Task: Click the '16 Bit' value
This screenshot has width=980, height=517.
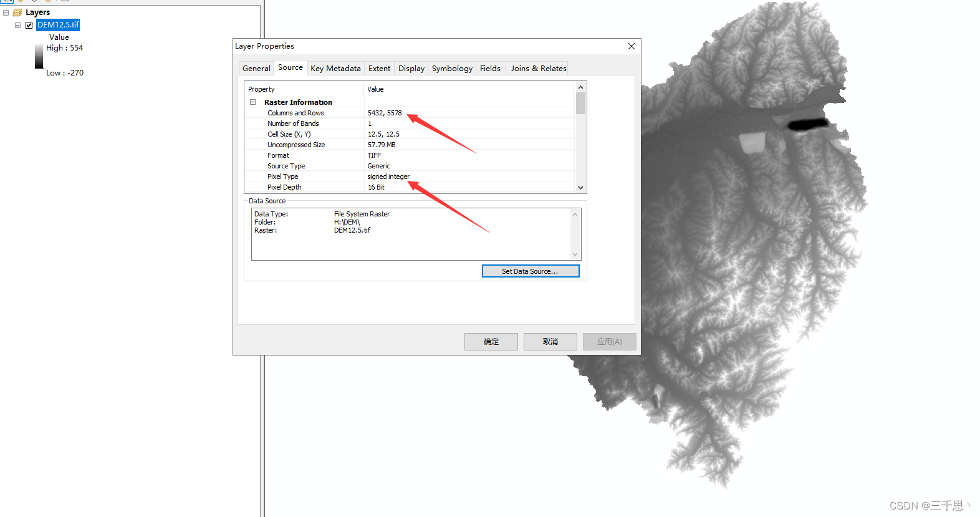Action: point(376,187)
